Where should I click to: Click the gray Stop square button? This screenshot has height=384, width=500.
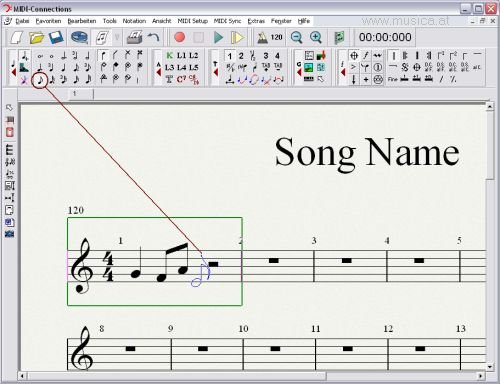pyautogui.click(x=199, y=37)
